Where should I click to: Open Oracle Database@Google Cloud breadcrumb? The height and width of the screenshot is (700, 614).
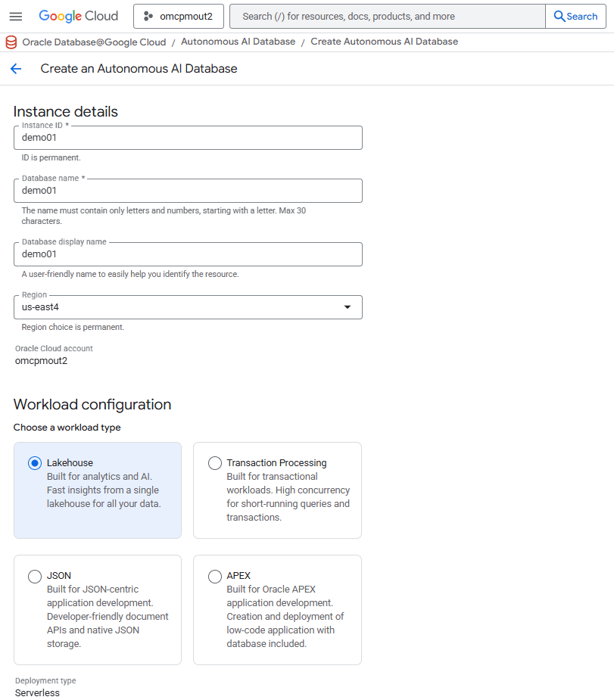(x=94, y=42)
